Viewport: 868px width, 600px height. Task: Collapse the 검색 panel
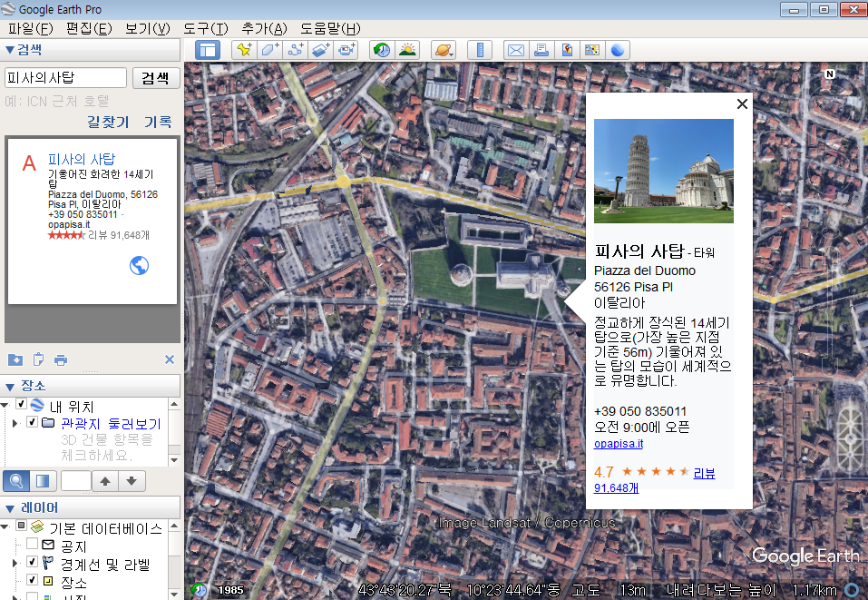9,50
